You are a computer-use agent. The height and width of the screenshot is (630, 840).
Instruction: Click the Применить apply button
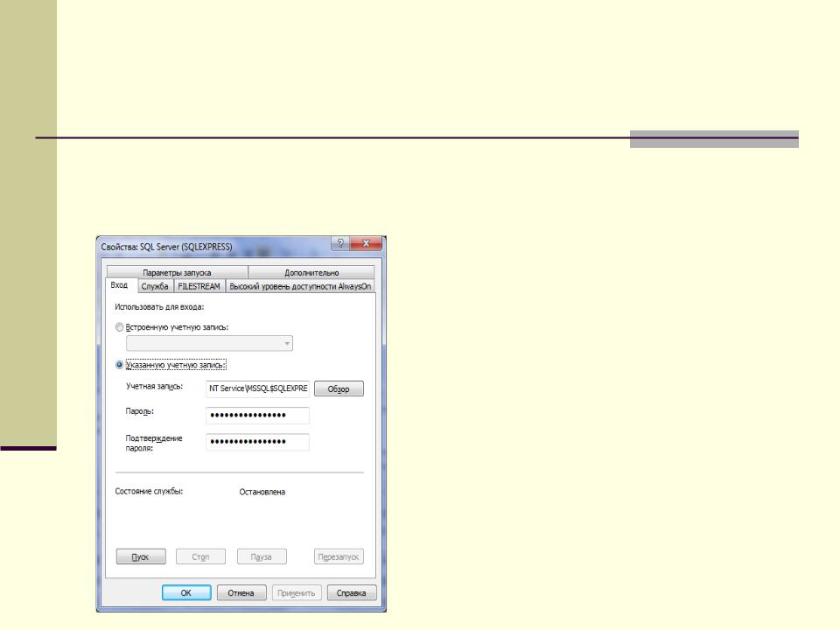pos(297,592)
